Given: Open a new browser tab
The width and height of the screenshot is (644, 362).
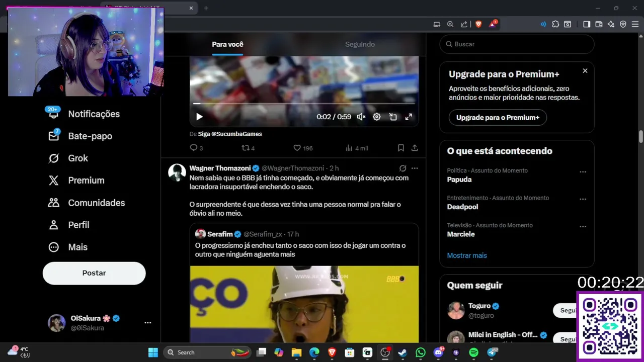Looking at the screenshot, I should pos(206,8).
